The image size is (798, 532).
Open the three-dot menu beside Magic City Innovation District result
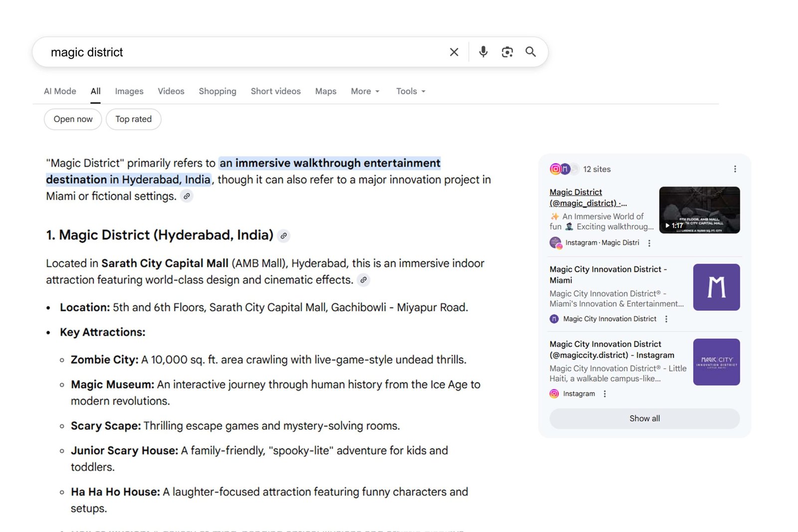coord(666,319)
